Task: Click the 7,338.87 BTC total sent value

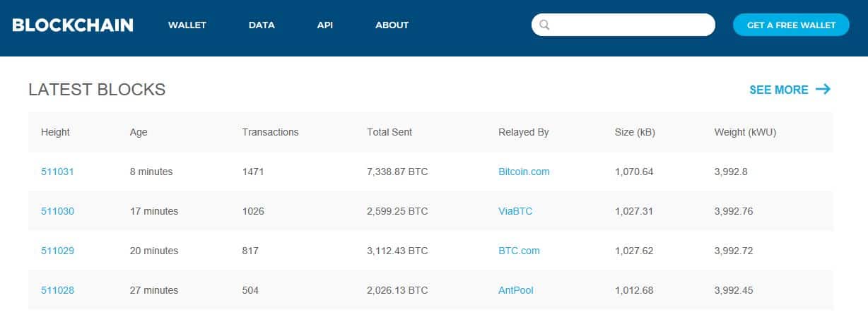Action: [397, 172]
